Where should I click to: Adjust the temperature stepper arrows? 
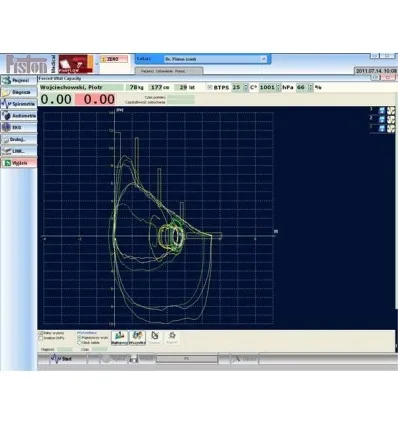tap(246, 87)
